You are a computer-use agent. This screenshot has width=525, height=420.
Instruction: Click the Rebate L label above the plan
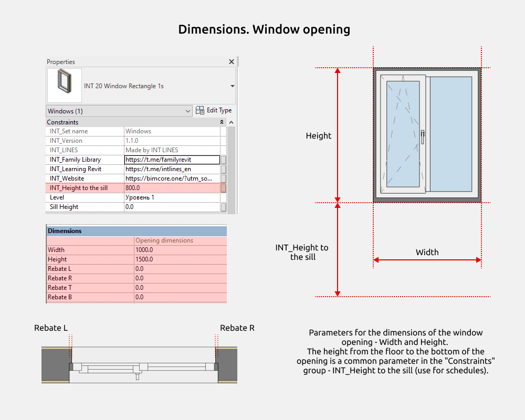point(51,328)
